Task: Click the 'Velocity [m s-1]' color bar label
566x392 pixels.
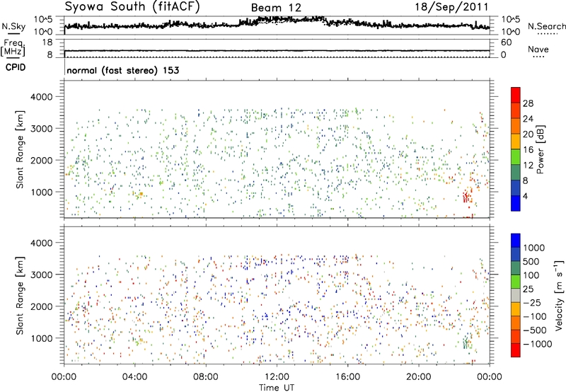Action: [x=559, y=295]
